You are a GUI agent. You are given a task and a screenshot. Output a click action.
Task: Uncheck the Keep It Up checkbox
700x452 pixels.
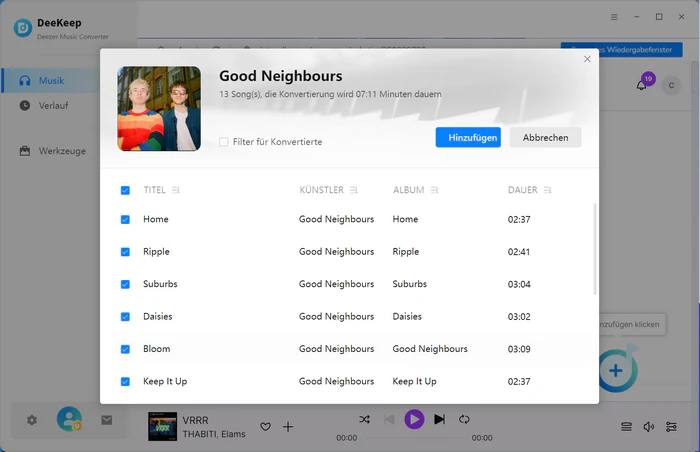pos(125,381)
